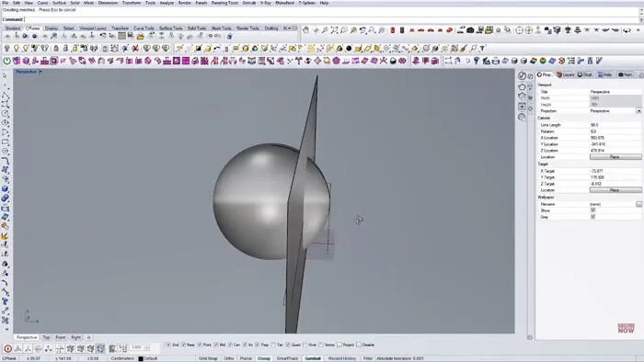
Task: Switch to the Curve Tools toolbar tab
Action: (x=144, y=28)
